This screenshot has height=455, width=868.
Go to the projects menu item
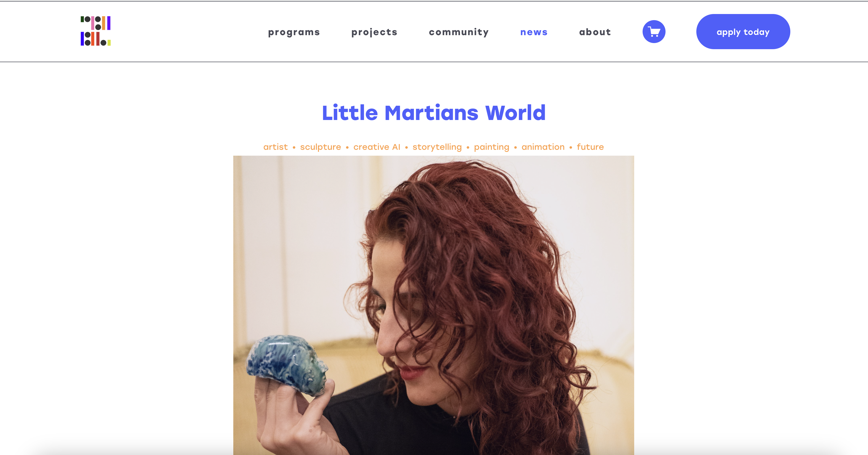(x=374, y=32)
